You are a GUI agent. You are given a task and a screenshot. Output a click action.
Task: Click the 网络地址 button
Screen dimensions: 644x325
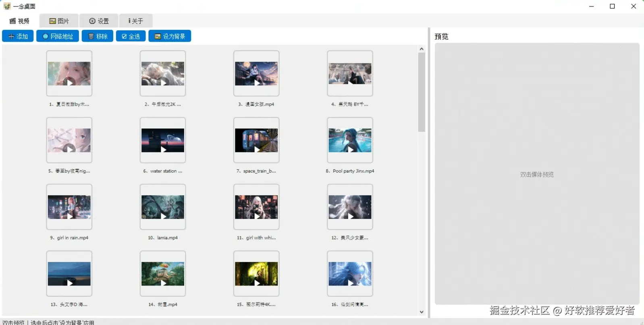click(x=58, y=36)
